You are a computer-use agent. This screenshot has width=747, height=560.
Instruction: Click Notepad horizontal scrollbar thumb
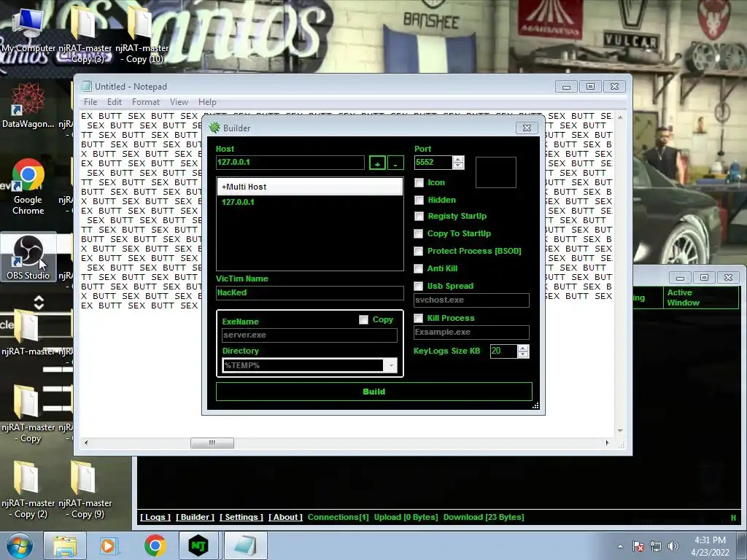(x=212, y=443)
